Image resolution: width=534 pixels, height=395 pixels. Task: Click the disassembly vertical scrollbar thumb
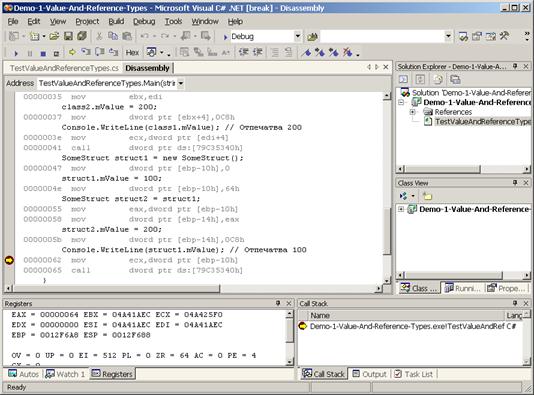387,231
